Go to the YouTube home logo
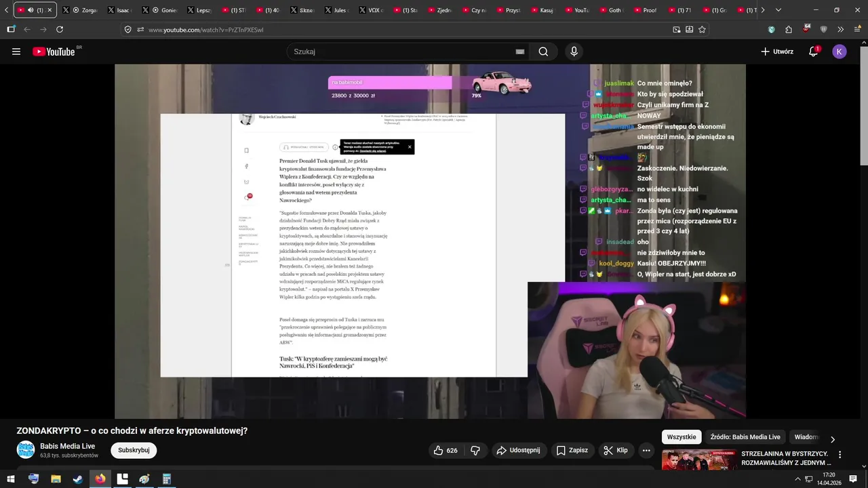 pos(54,52)
